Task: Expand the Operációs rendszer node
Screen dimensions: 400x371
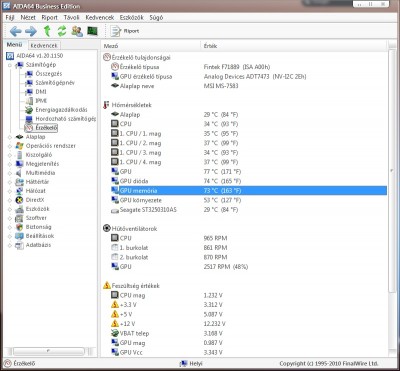Action: (10, 146)
